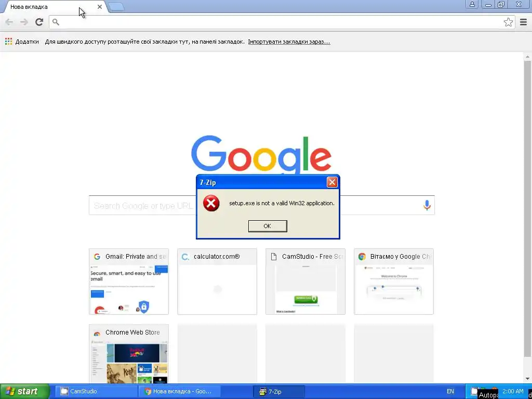Viewport: 532px width, 399px height.
Task: Click the 2:00 AM system clock
Action: click(x=513, y=391)
